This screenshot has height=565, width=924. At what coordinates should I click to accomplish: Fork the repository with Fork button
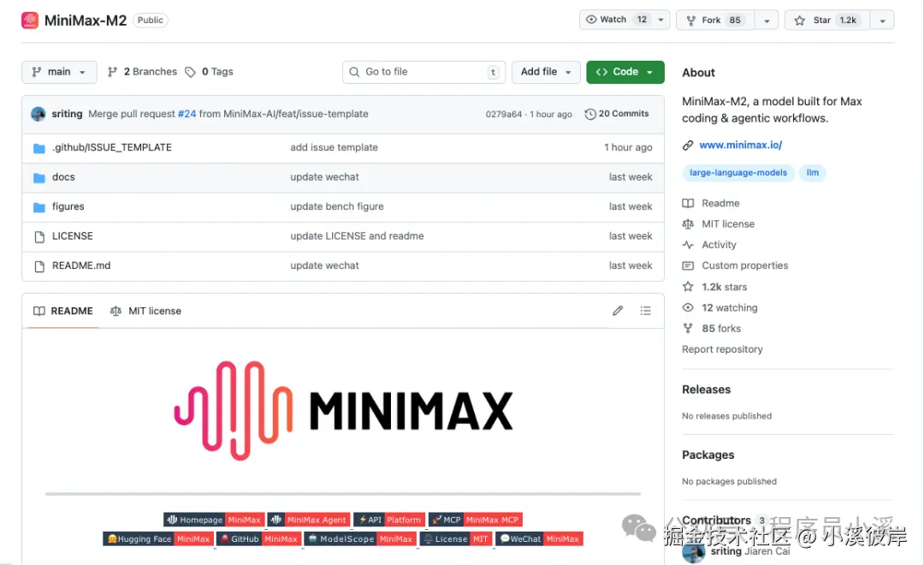(714, 20)
